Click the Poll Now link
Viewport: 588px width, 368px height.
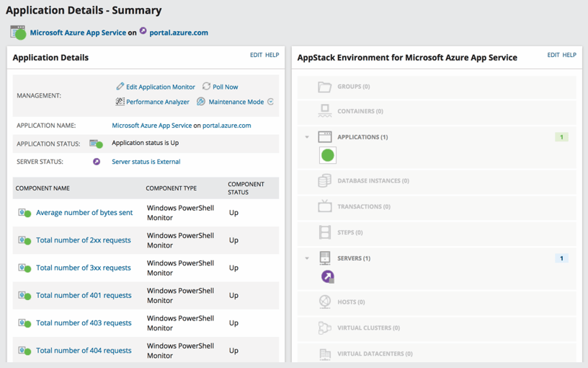(226, 87)
